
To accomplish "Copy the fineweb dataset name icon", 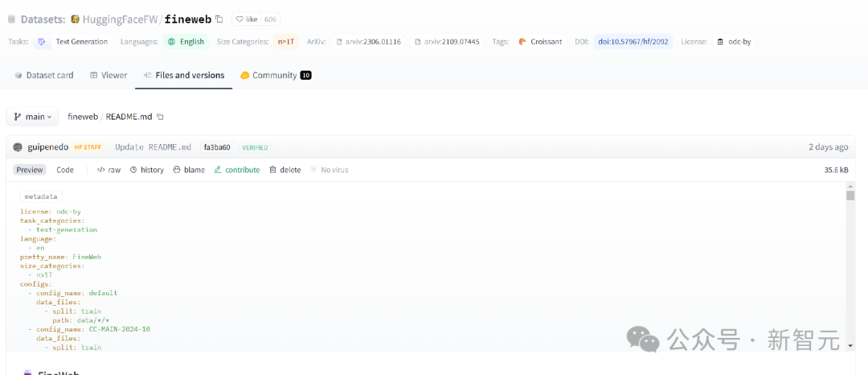I will 219,19.
